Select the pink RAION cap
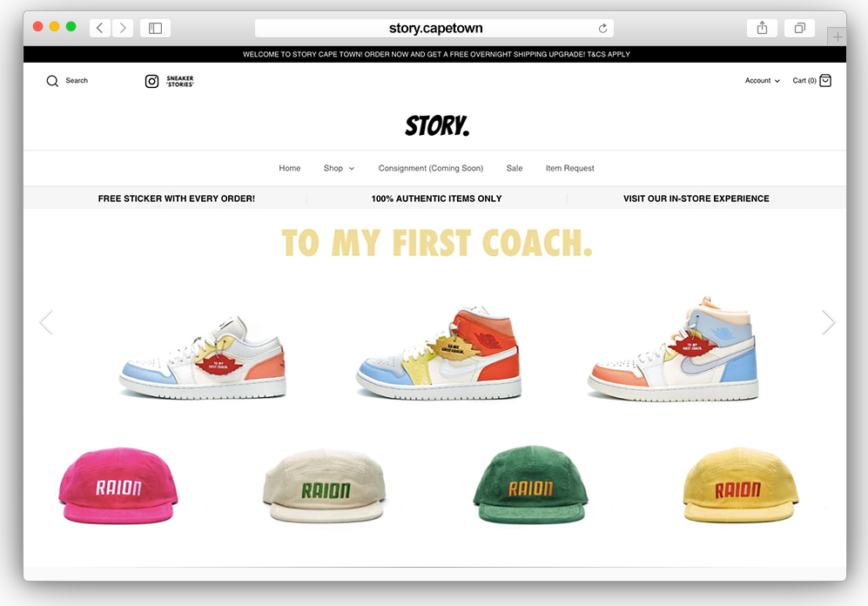Screen dimensions: 868x606 tap(118, 485)
